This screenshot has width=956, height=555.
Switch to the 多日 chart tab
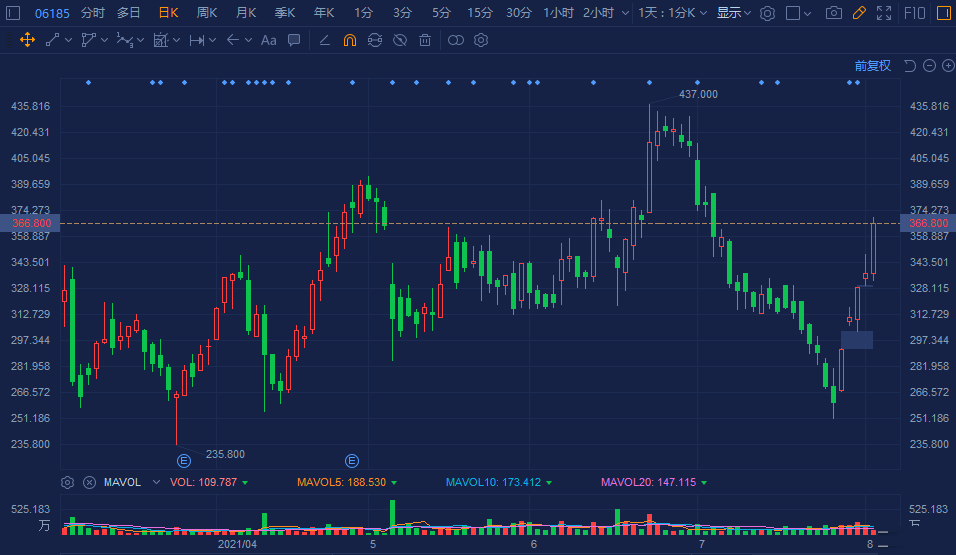pos(129,13)
